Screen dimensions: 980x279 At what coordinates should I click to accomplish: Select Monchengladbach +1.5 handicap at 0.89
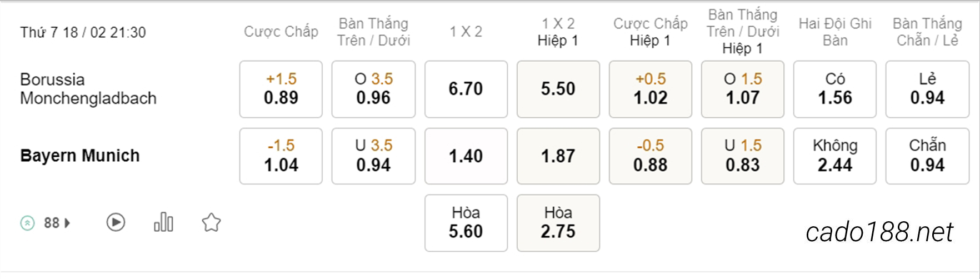click(x=281, y=89)
